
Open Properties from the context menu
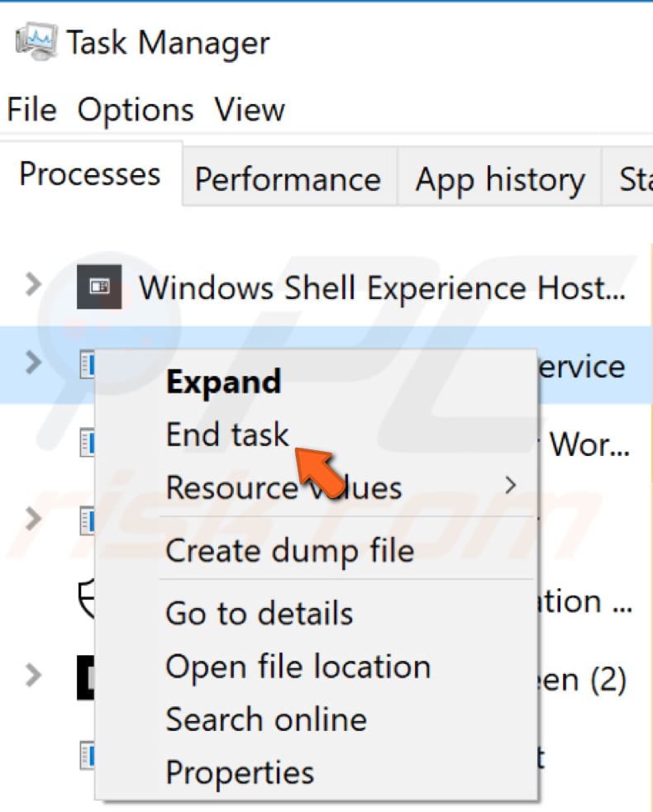(240, 772)
